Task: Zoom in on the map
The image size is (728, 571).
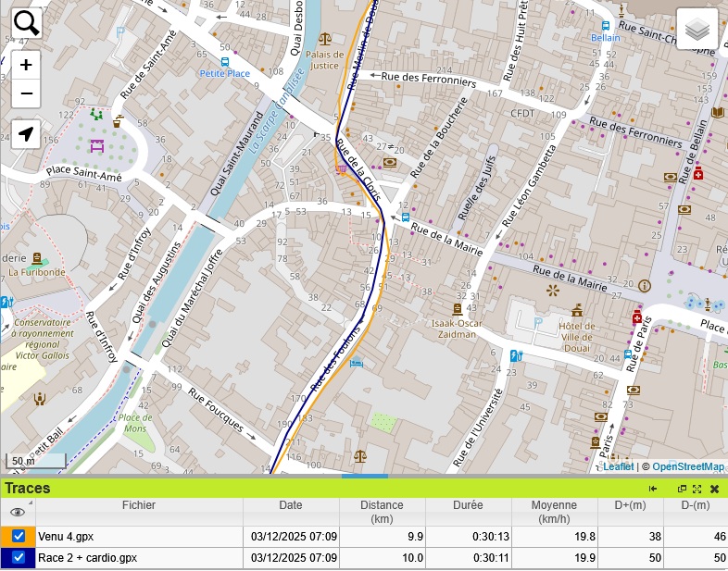Action: pyautogui.click(x=26, y=65)
